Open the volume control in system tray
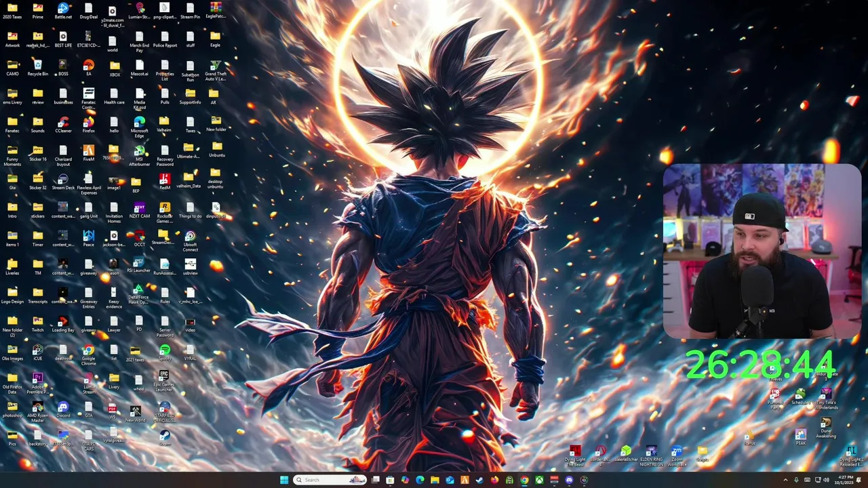Viewport: 868px width, 488px height. point(826,480)
